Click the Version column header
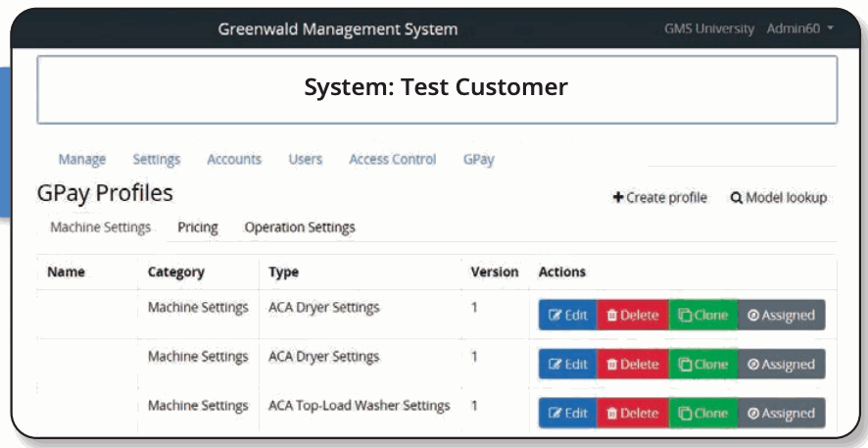The width and height of the screenshot is (868, 448). pyautogui.click(x=495, y=272)
